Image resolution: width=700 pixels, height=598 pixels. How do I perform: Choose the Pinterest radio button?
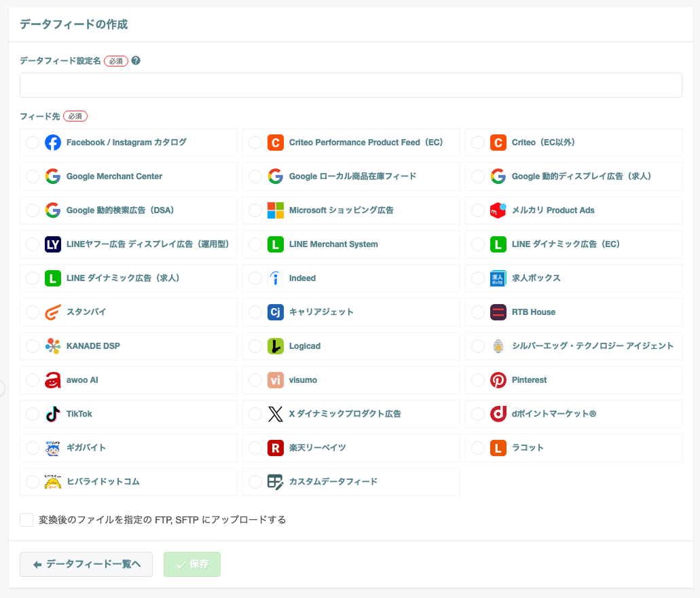point(478,380)
